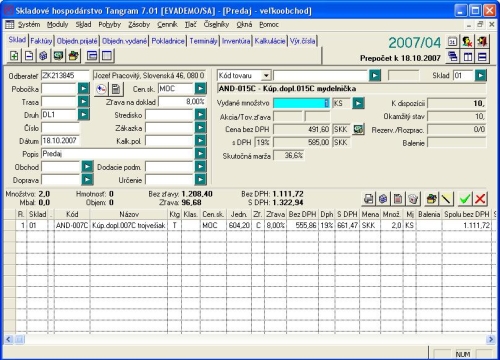This screenshot has width=500, height=360.
Task: Click the red notepad icon above the table
Action: tap(398, 199)
